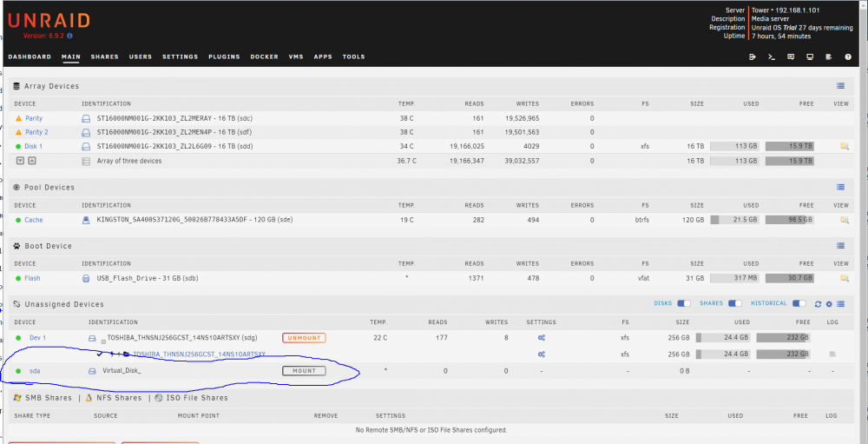This screenshot has width=868, height=444.
Task: Open TOSHIBA_THNSNJ256GCST partition mount point link
Action: click(x=200, y=355)
